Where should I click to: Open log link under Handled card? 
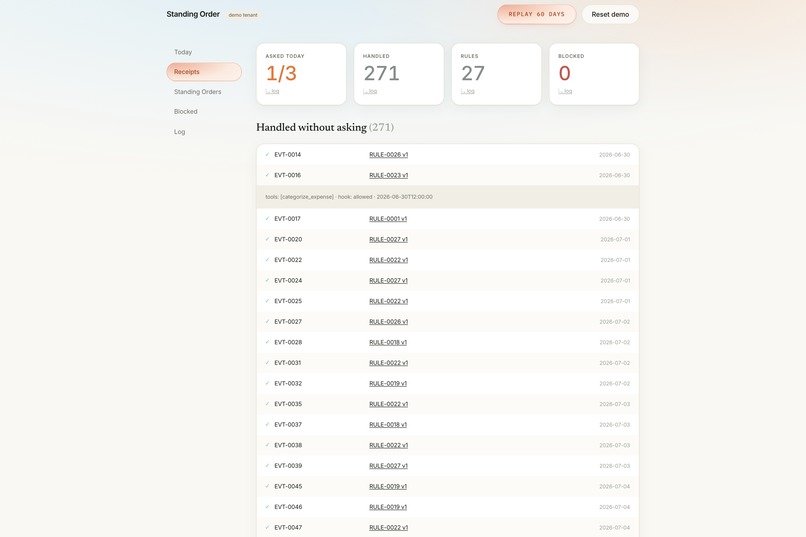click(370, 91)
